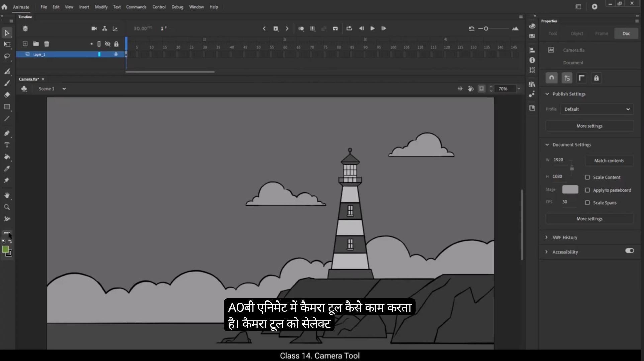This screenshot has width=644, height=361.
Task: Open the Properties panel options menu
Action: (637, 21)
